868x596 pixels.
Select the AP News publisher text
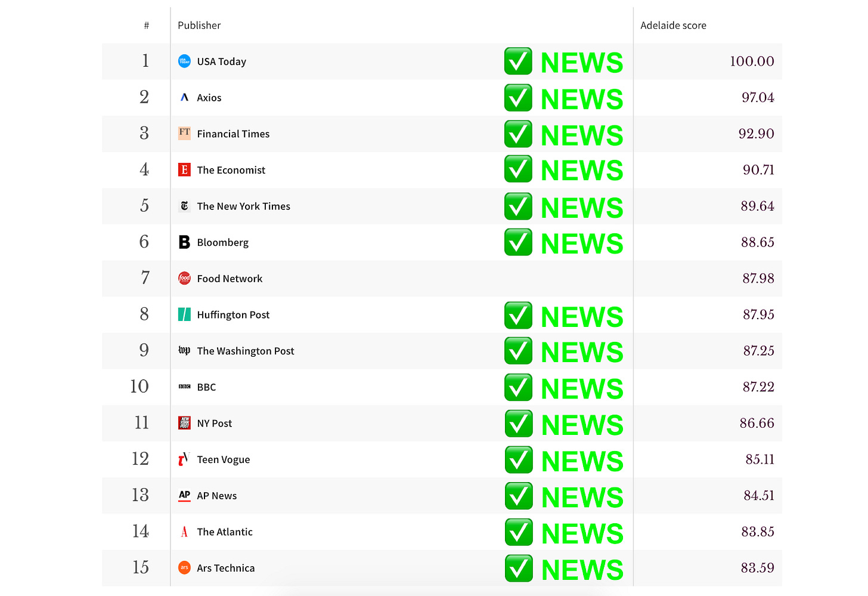tap(217, 496)
